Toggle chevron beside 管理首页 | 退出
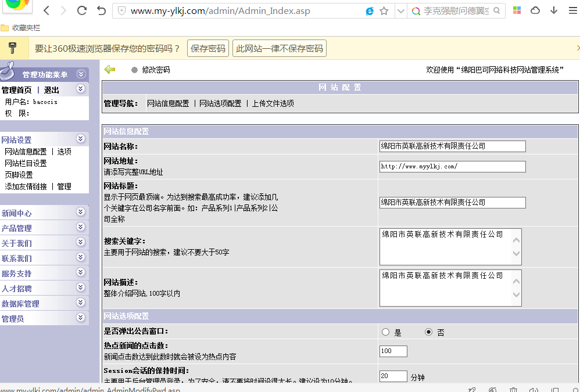The width and height of the screenshot is (580, 392). 80,89
